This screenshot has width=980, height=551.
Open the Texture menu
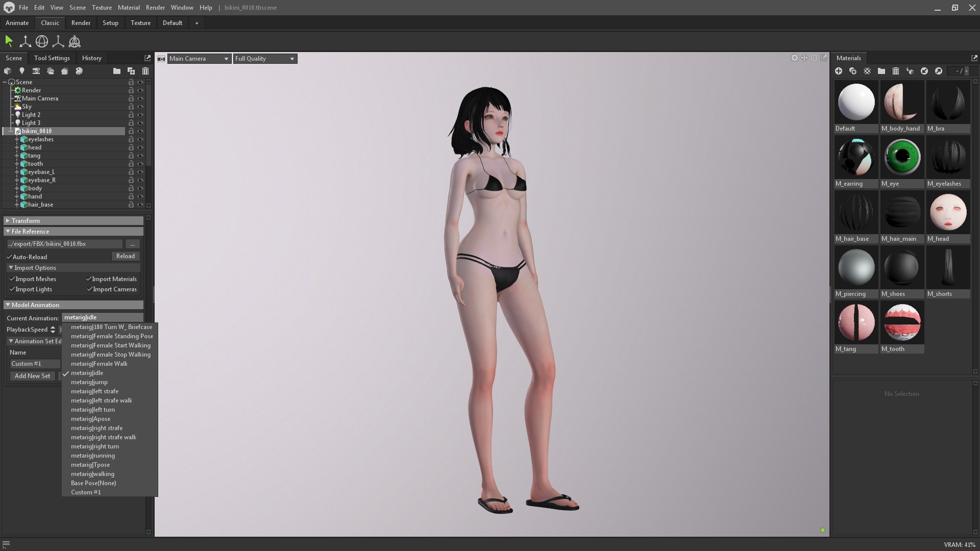102,8
